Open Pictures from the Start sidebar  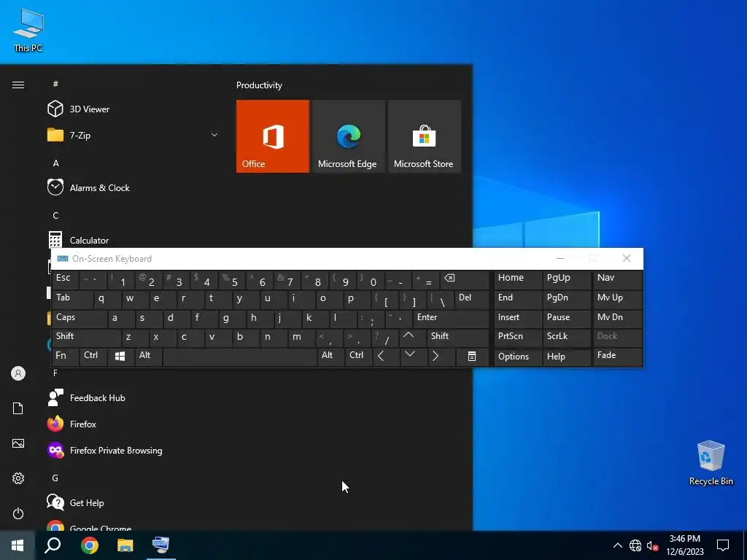click(x=18, y=443)
